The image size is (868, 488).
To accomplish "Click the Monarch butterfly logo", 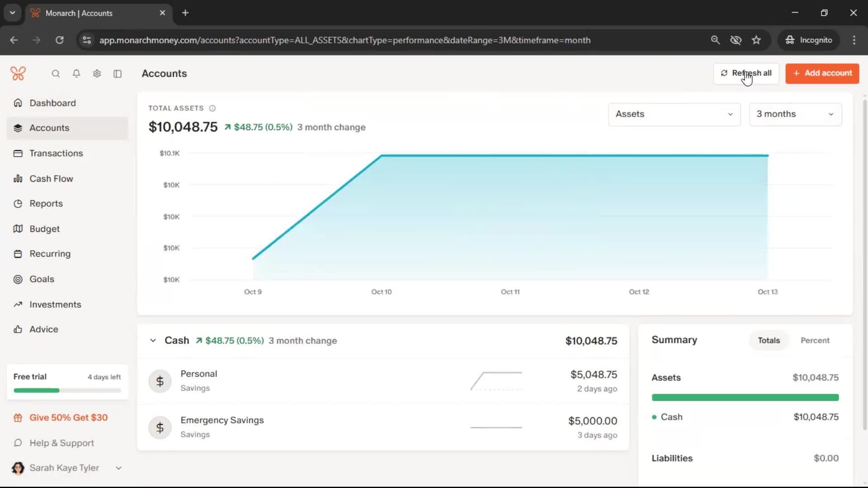I will [18, 73].
